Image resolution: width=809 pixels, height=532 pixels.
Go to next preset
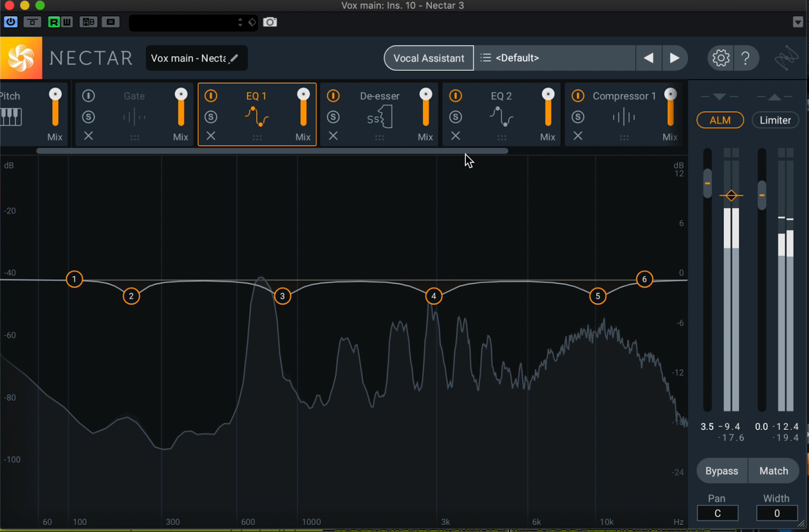[675, 58]
